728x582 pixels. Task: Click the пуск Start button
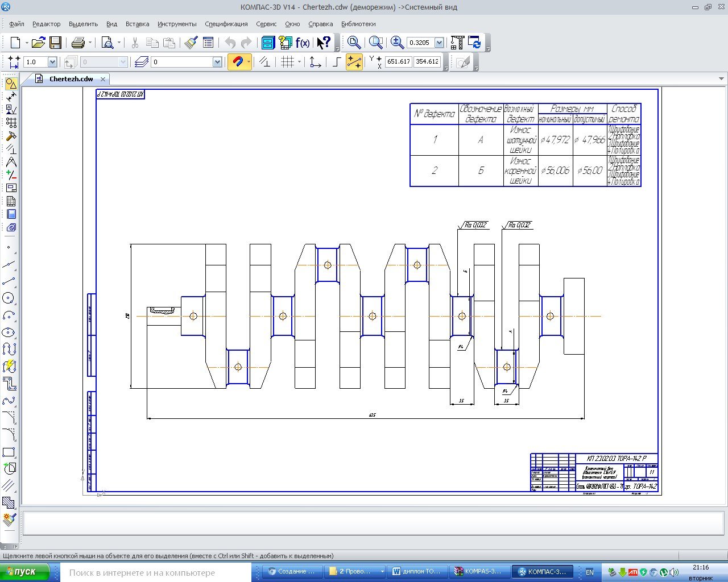[x=28, y=572]
